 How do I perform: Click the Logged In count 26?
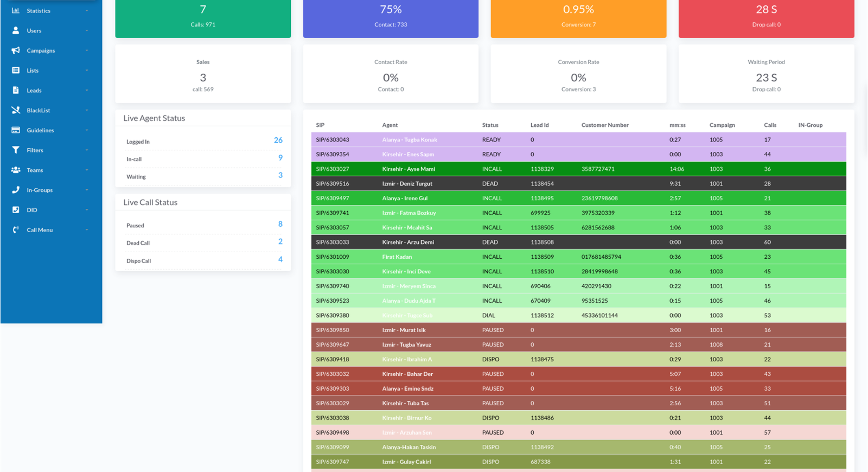[x=278, y=141]
